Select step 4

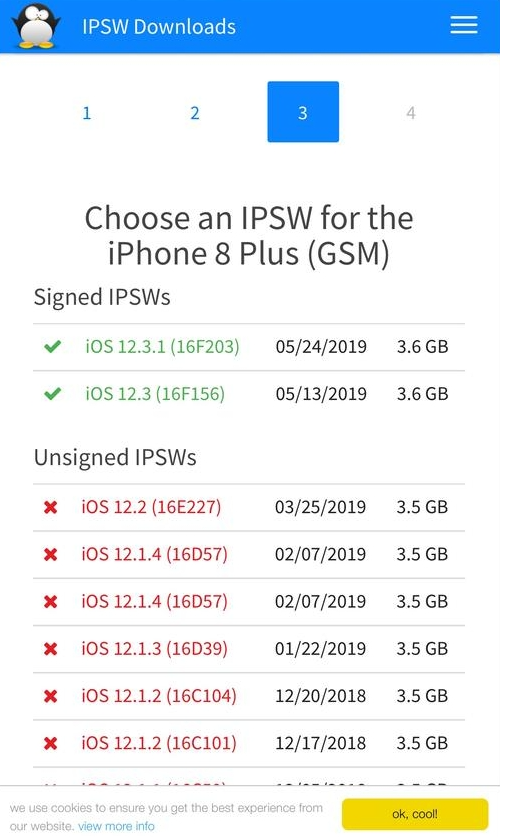click(x=410, y=113)
